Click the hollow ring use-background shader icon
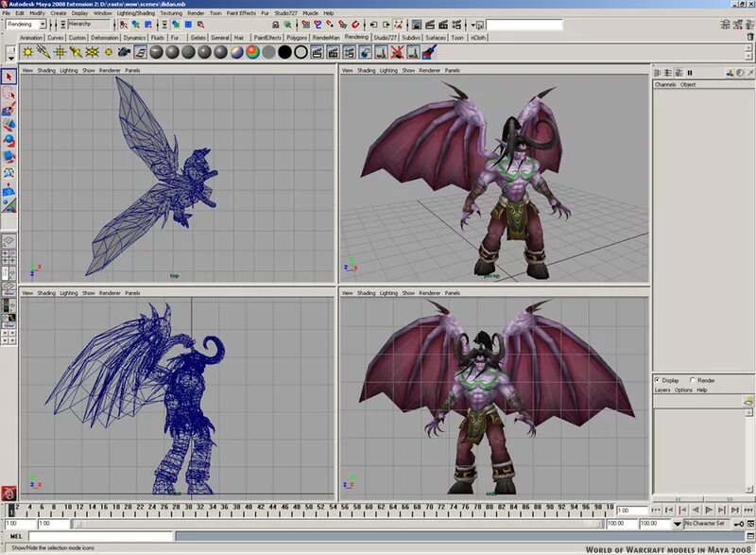The image size is (756, 555). click(301, 52)
